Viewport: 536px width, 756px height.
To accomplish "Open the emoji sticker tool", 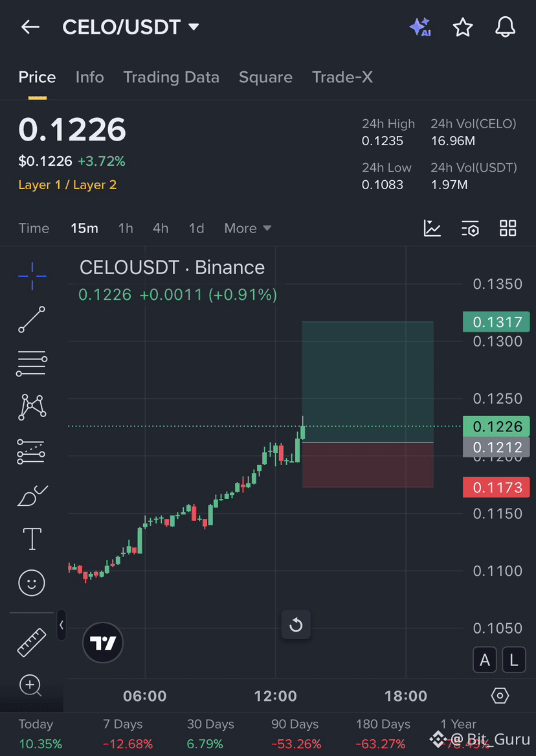I will pyautogui.click(x=31, y=582).
